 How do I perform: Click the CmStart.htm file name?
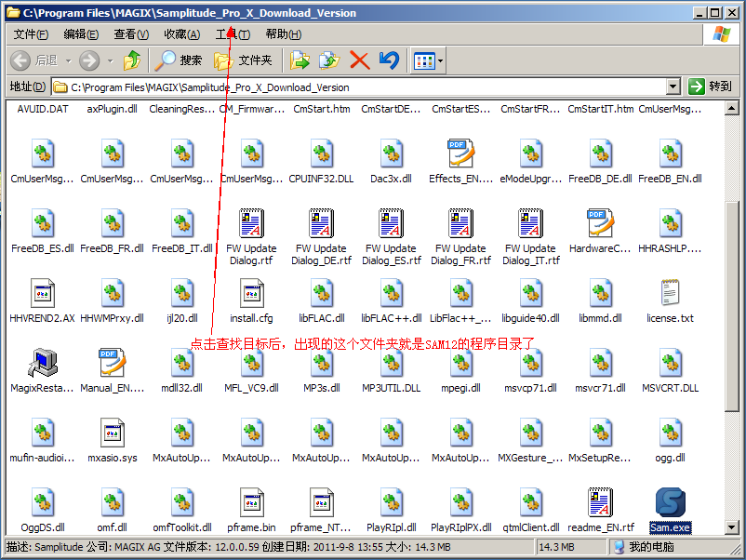[x=321, y=109]
